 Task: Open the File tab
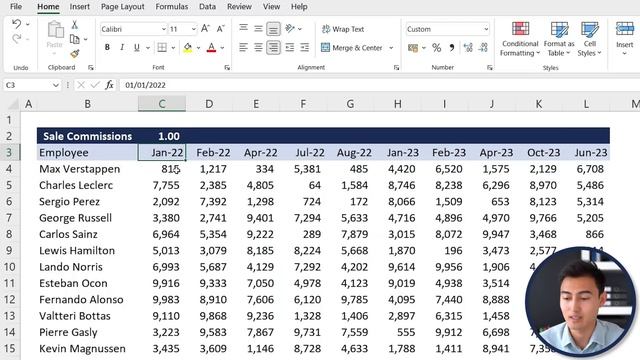(x=16, y=7)
